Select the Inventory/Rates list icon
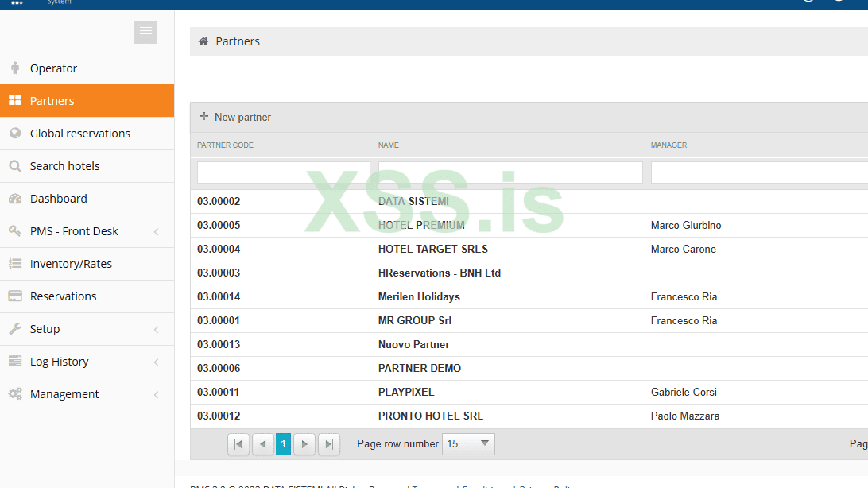 pyautogui.click(x=14, y=263)
